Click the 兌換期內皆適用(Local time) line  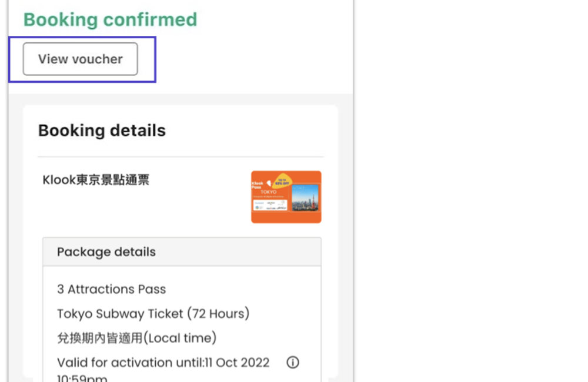(136, 338)
